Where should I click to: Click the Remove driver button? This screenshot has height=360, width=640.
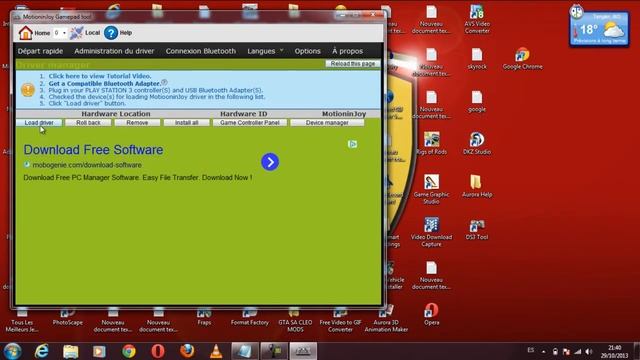tap(137, 122)
